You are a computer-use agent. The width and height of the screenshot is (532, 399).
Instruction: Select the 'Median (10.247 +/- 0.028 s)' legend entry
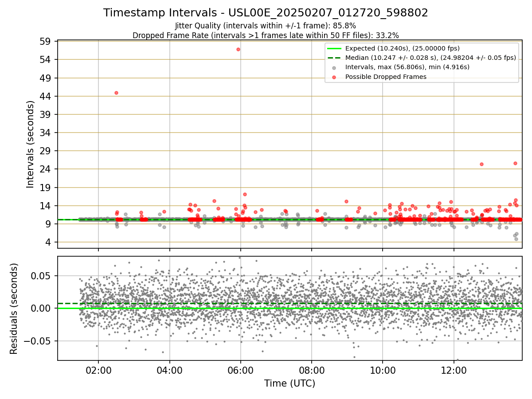[430, 58]
